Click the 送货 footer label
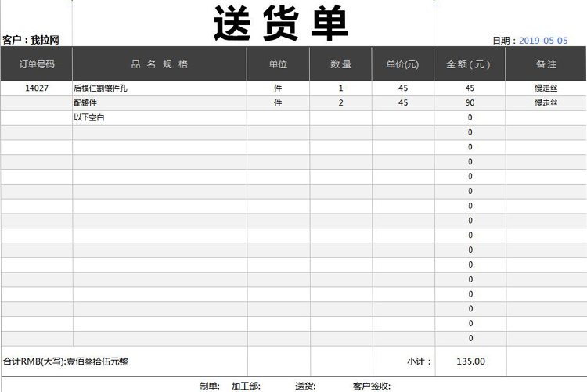 (x=305, y=386)
